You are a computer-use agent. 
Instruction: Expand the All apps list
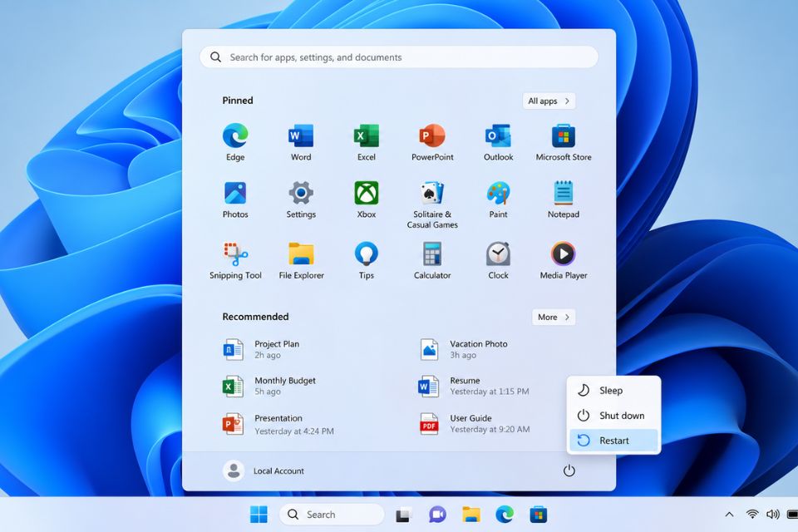point(549,101)
